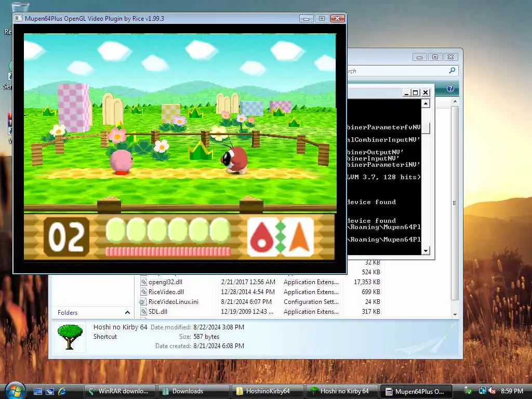Click the Folders label in navigation pane

point(68,312)
